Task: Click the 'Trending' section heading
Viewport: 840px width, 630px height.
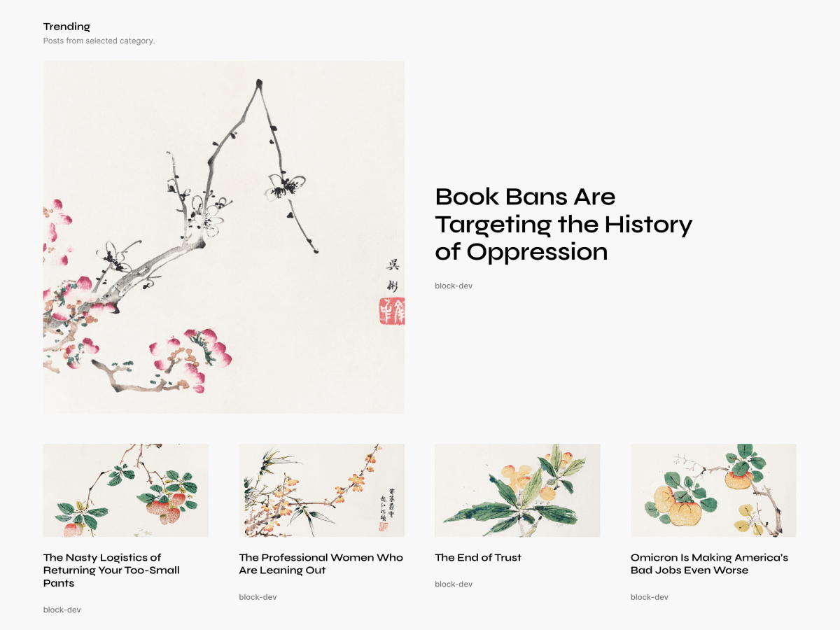Action: pos(66,27)
